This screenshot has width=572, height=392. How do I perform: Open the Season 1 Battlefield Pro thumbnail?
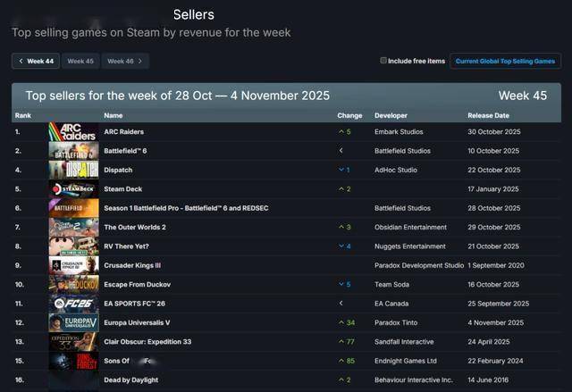73,208
